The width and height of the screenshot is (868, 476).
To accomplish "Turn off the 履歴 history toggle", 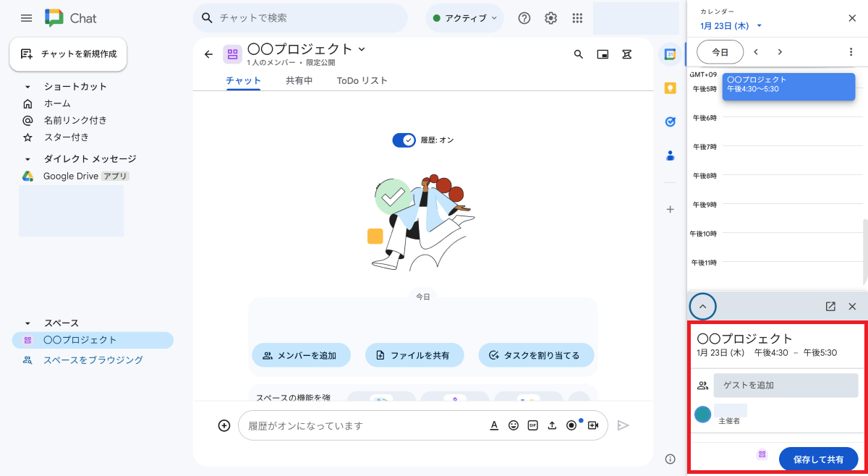I will (x=404, y=140).
